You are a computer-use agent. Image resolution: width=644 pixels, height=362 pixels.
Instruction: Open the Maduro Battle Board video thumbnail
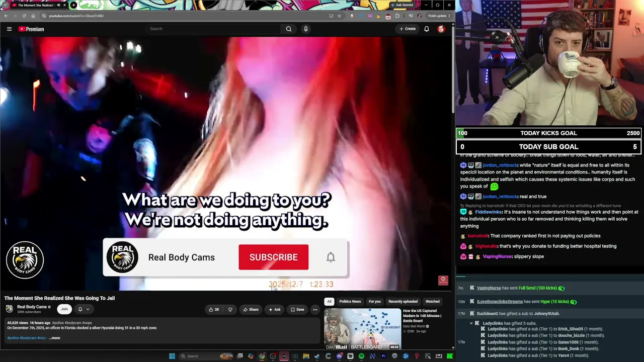pos(363,329)
